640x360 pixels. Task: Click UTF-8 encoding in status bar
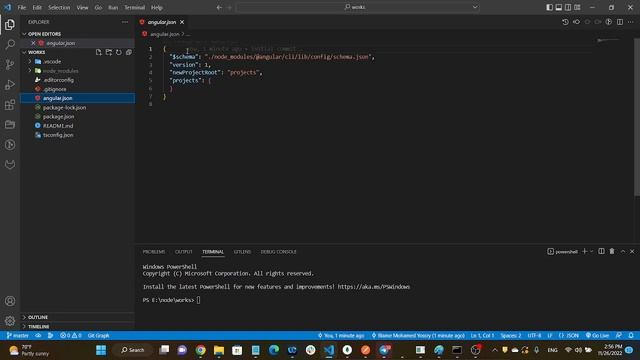pos(534,336)
